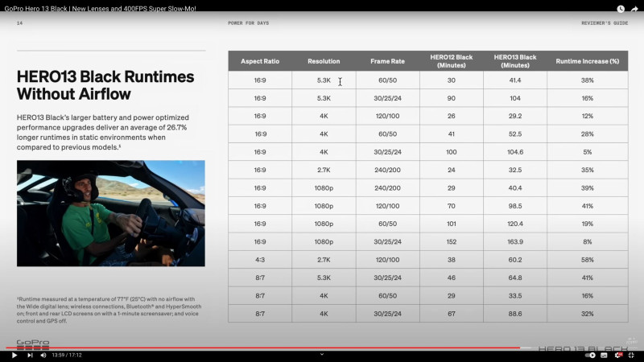Click the Share arrow icon

(634, 9)
